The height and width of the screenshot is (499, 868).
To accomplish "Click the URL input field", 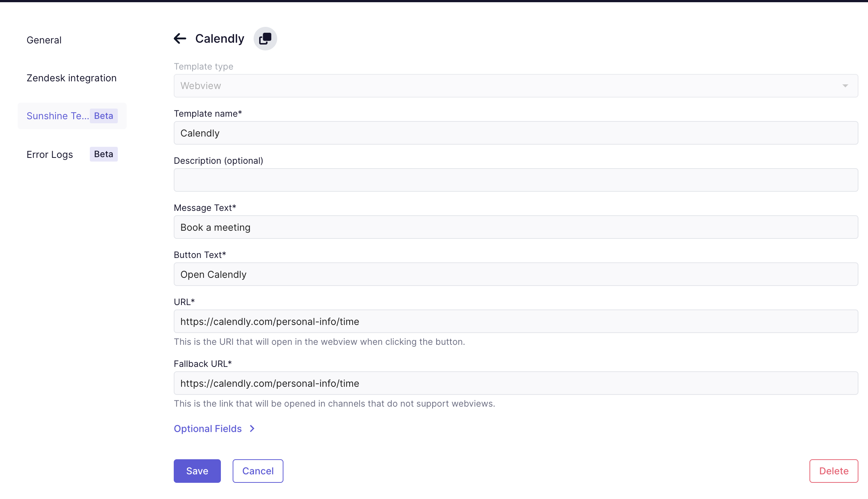I will click(x=516, y=321).
